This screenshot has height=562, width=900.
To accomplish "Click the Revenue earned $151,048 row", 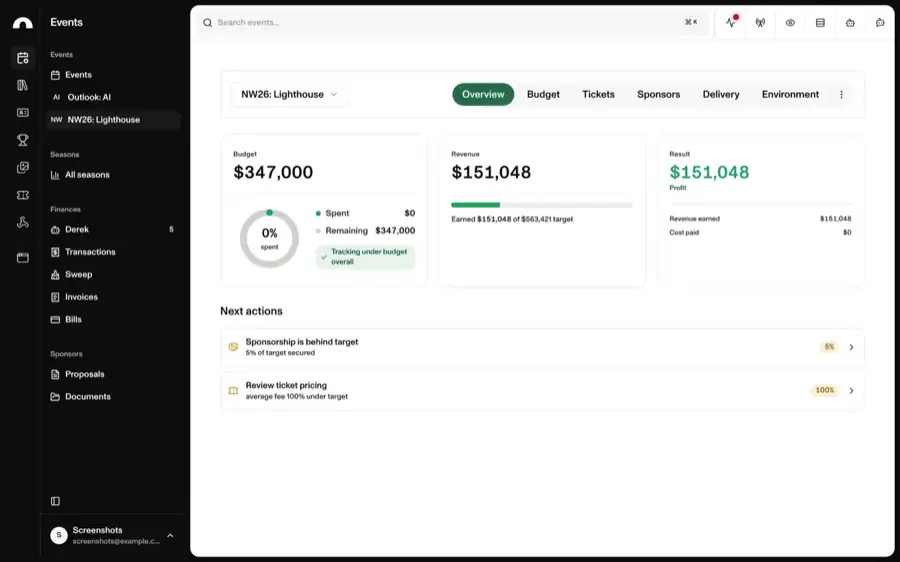I will [x=760, y=219].
